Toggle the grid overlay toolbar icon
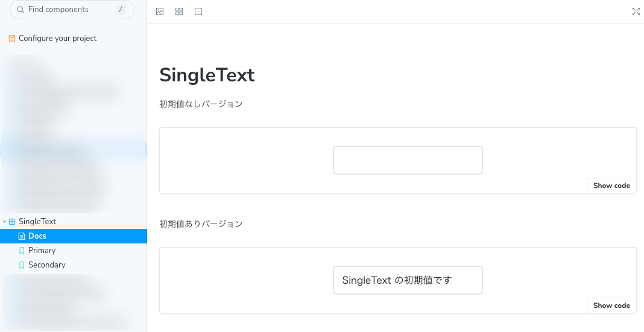This screenshot has height=332, width=644. (179, 11)
